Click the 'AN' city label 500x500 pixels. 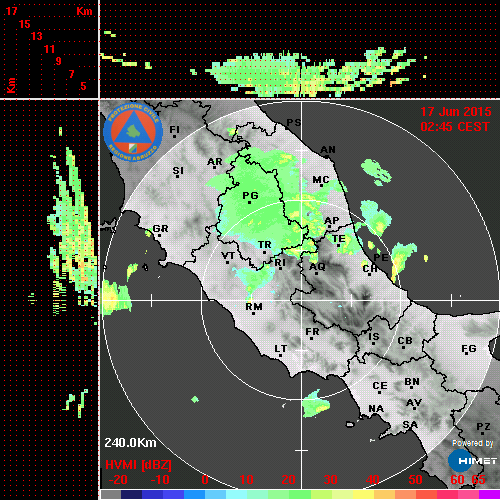[x=328, y=150]
